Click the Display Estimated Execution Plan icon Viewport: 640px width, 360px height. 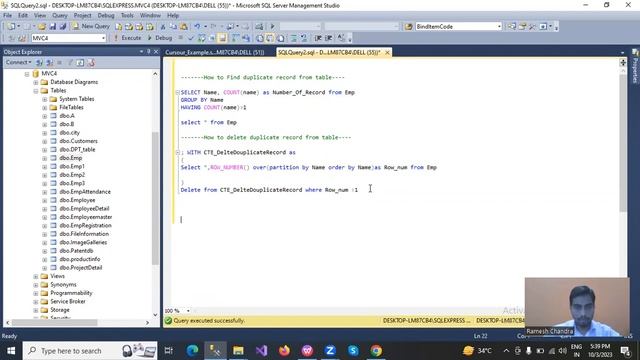pos(202,38)
